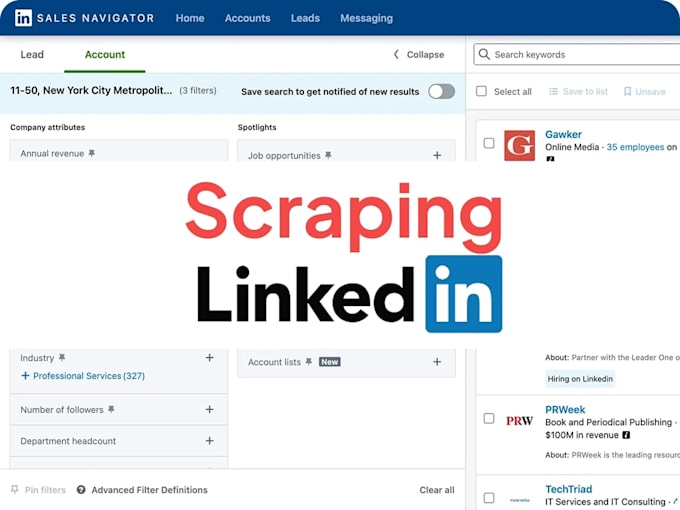Screen dimensions: 680x510
Task: Open the Messaging menu item
Action: tap(366, 18)
